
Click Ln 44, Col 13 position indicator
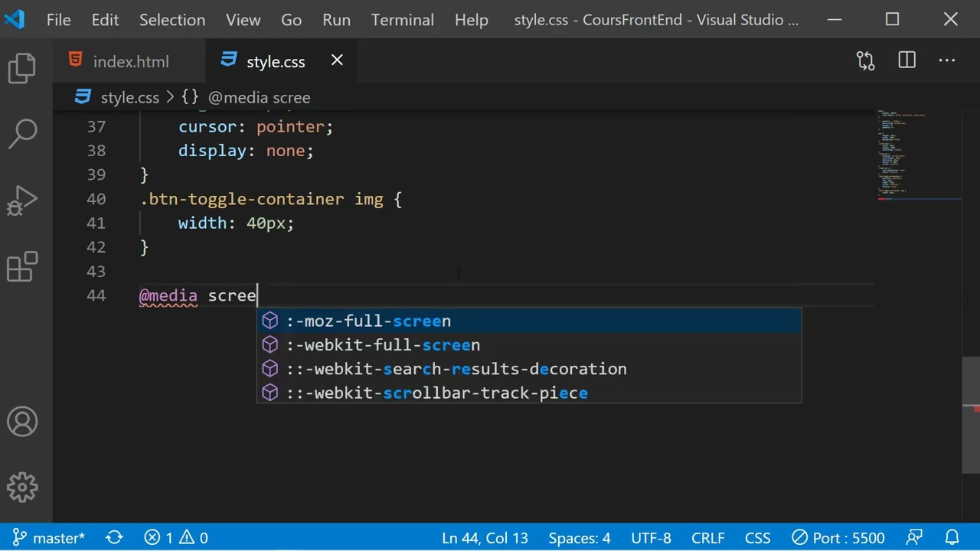click(x=485, y=538)
